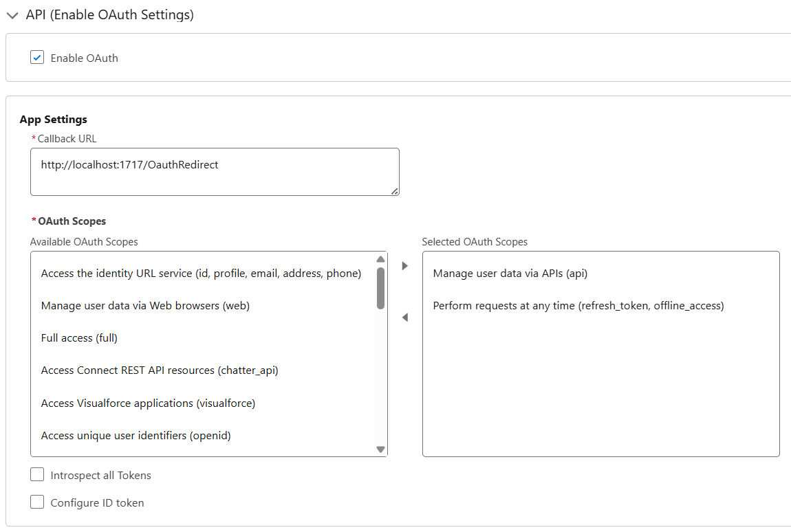Select Access Visualforce applications scope

point(148,403)
